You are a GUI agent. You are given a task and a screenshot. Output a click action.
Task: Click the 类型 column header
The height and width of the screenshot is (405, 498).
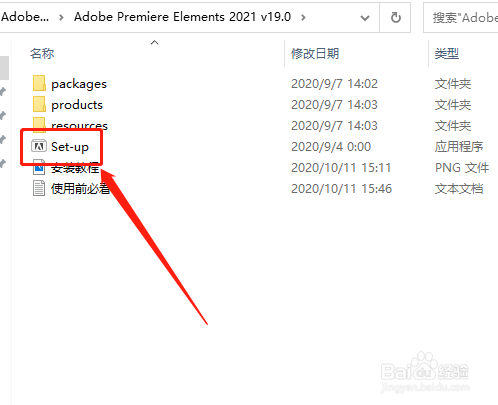447,53
